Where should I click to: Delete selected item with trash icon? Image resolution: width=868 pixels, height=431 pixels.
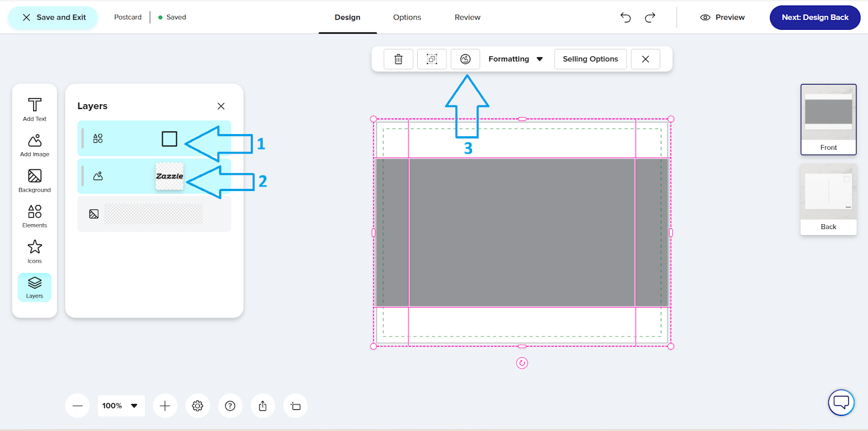398,59
